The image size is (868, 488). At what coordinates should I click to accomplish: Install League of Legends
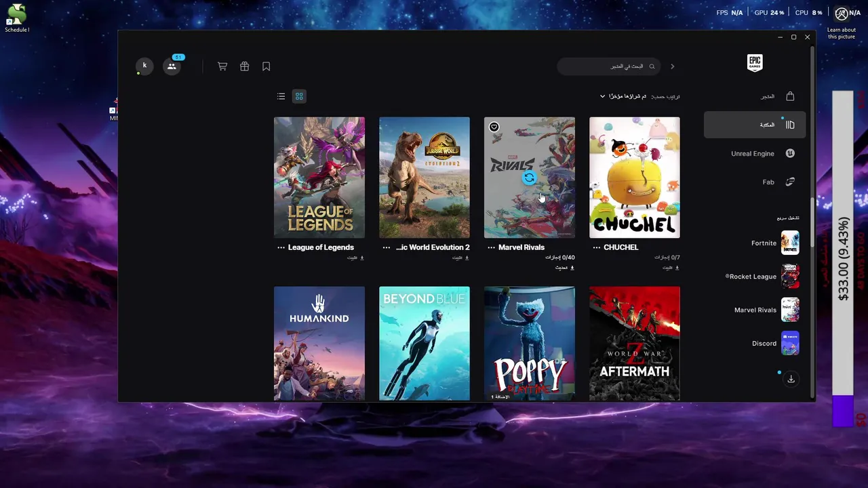click(x=356, y=258)
